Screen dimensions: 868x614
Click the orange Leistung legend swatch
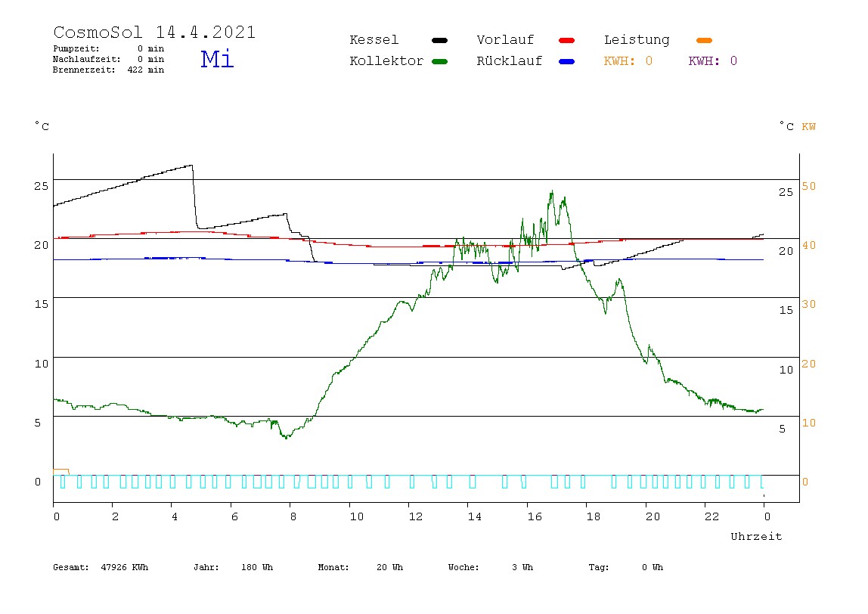click(x=704, y=40)
